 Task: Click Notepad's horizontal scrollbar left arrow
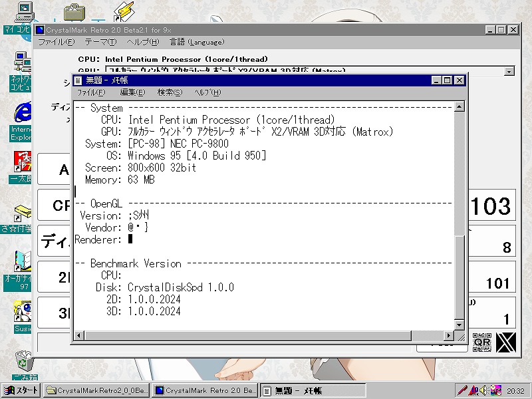click(x=79, y=336)
